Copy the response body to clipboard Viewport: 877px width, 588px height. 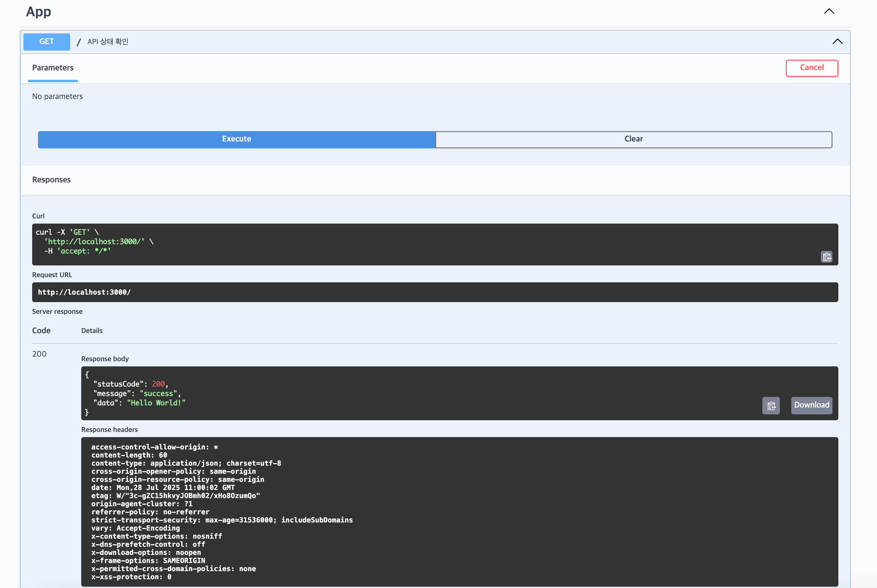pyautogui.click(x=771, y=405)
